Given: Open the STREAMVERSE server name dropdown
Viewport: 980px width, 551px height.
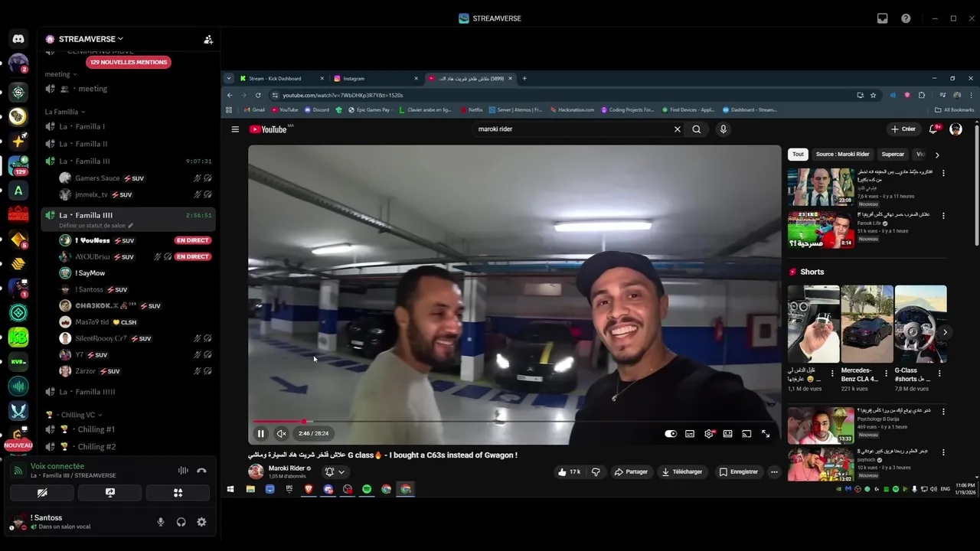Looking at the screenshot, I should tap(90, 39).
